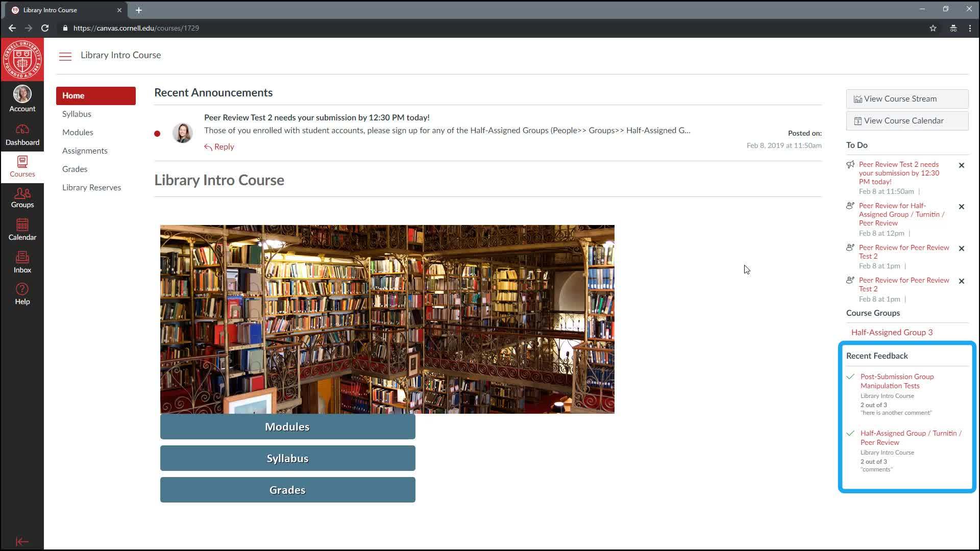Open the Calendar icon
The image size is (980, 551).
tap(22, 230)
